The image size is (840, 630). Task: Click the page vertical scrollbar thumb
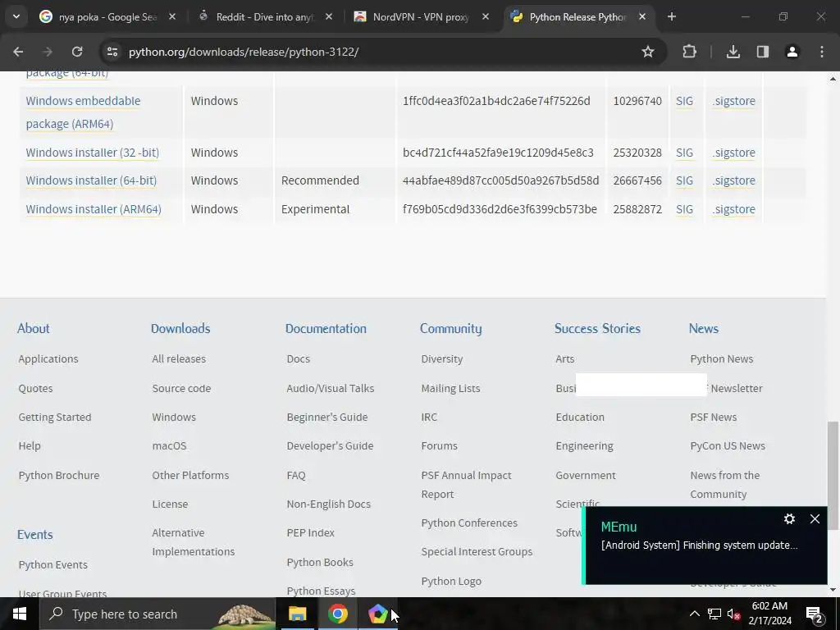[833, 475]
